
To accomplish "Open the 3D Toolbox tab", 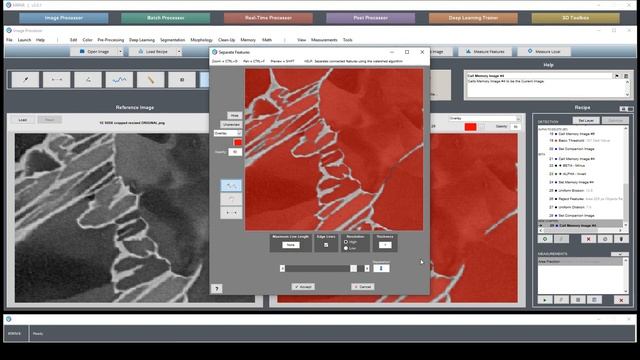I will point(576,18).
